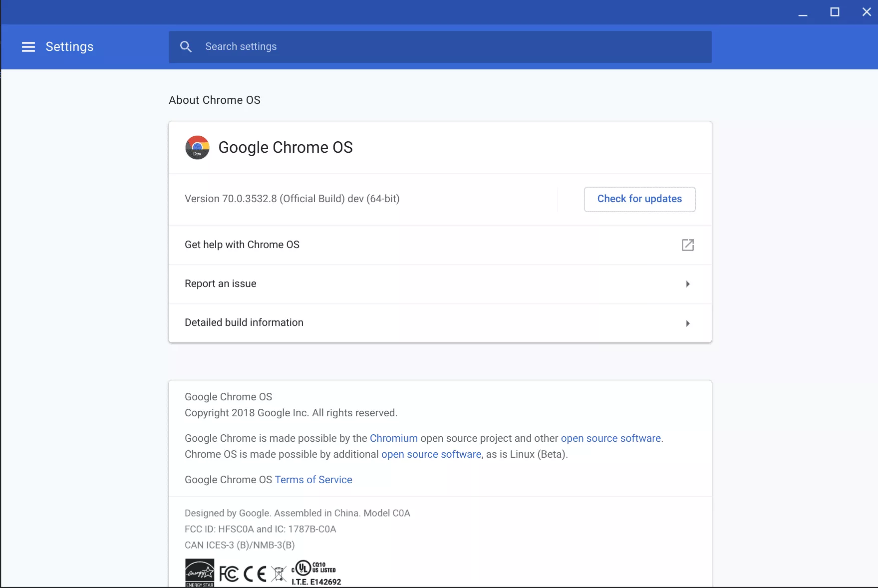Screen dimensions: 878x588
Task: Click the external link icon for help
Action: pyautogui.click(x=687, y=245)
